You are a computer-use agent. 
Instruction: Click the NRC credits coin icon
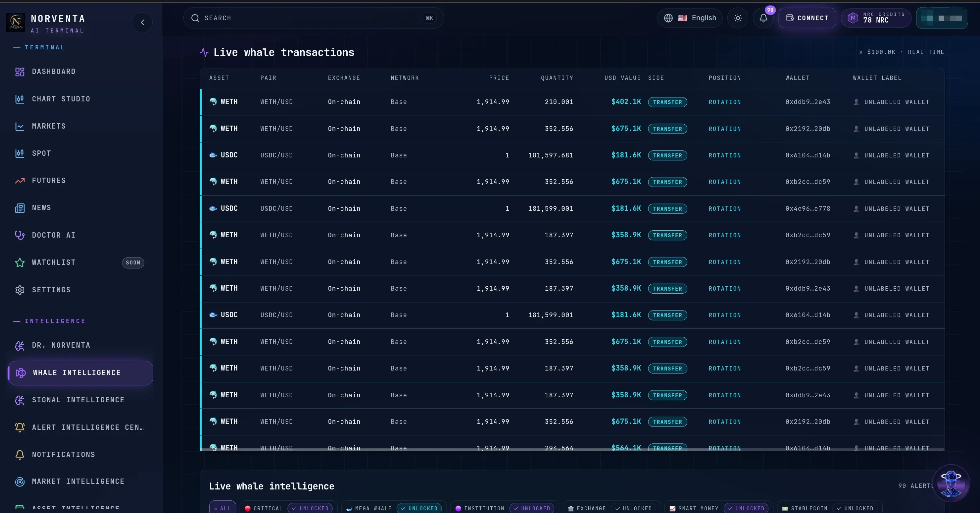pos(853,18)
